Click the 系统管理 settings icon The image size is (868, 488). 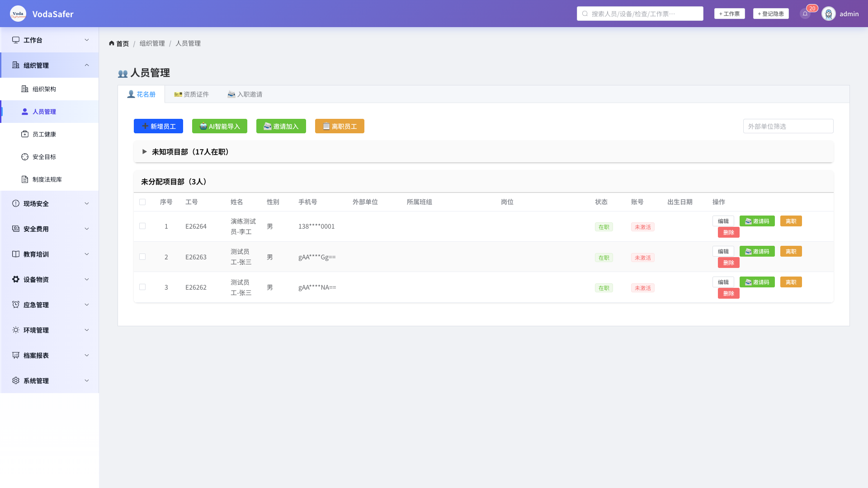click(16, 380)
